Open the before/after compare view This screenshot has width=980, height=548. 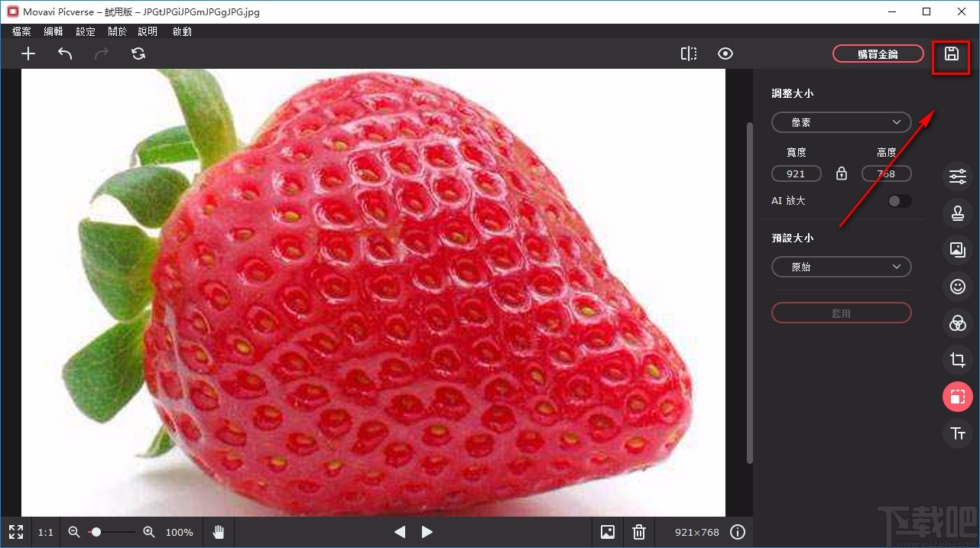(x=689, y=54)
